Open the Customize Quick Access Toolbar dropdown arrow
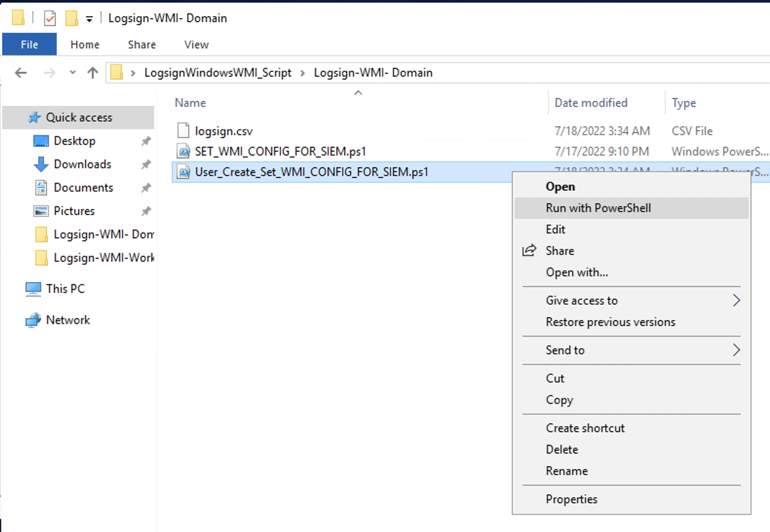The height and width of the screenshot is (532, 770). click(x=89, y=19)
